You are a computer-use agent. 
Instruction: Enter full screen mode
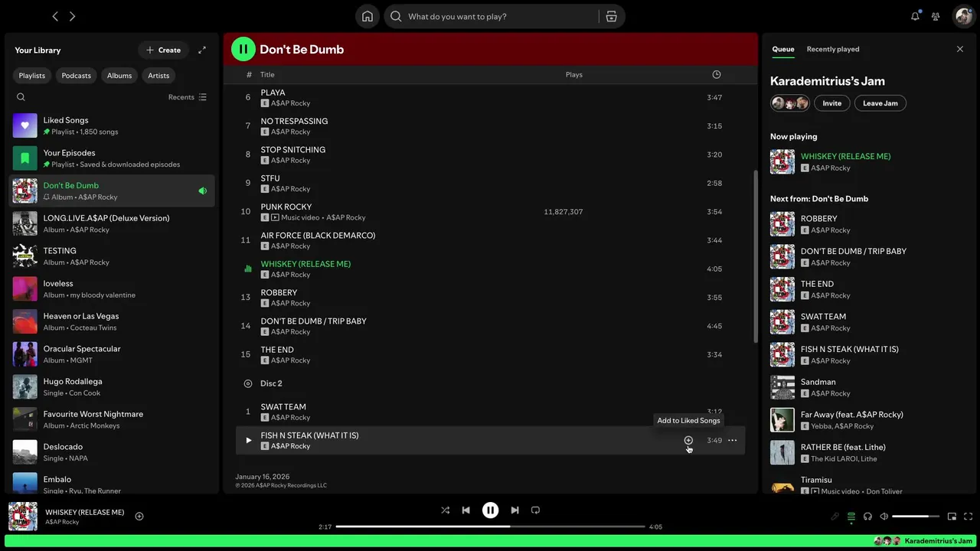click(968, 517)
